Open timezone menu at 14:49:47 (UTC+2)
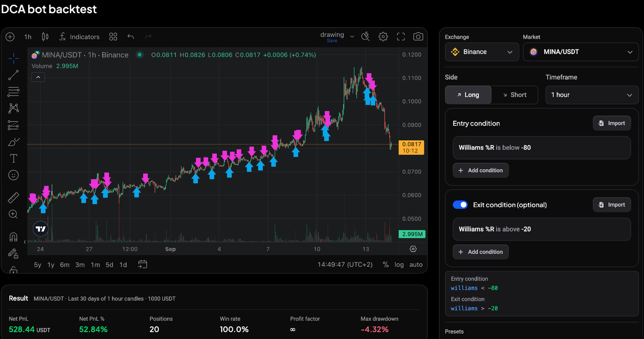The width and height of the screenshot is (644, 339). pyautogui.click(x=345, y=265)
